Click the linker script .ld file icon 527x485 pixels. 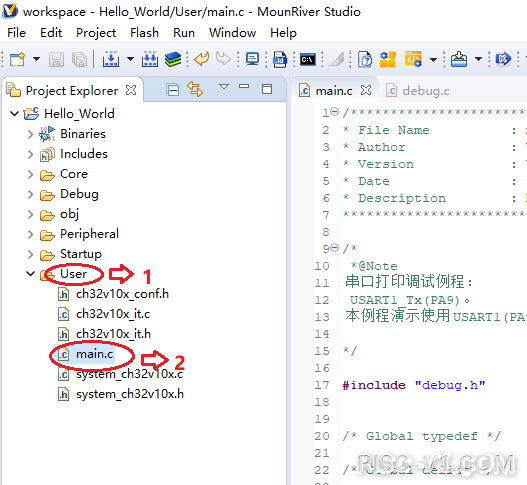280,59
